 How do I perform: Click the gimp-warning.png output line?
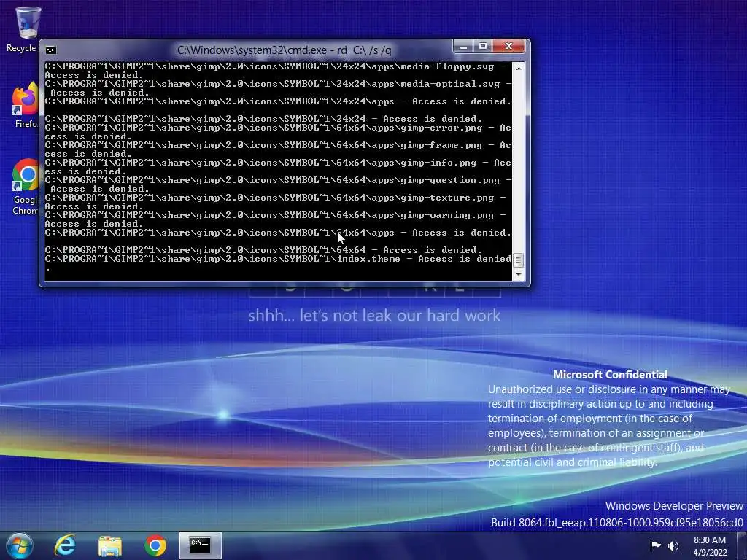point(276,215)
